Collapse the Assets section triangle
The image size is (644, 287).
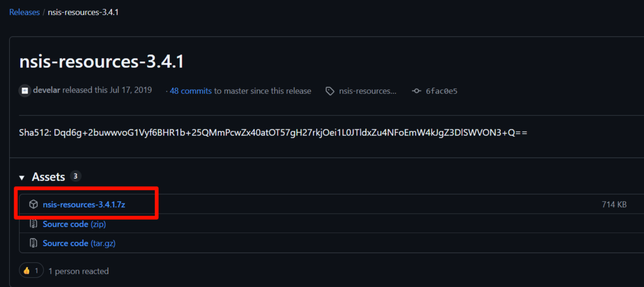tap(22, 178)
